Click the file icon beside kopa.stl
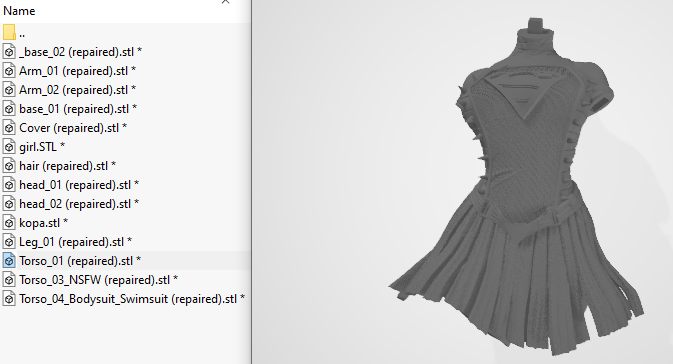Image resolution: width=673 pixels, height=364 pixels. point(9,223)
